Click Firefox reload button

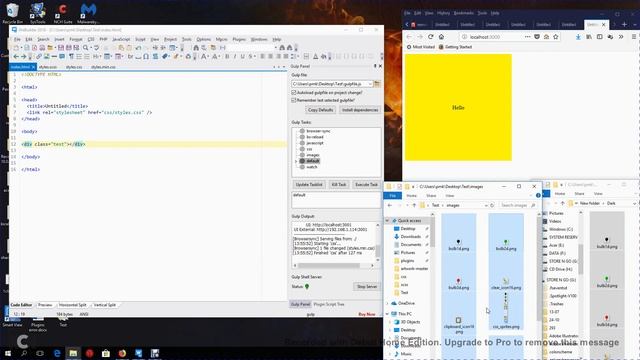pyautogui.click(x=431, y=37)
